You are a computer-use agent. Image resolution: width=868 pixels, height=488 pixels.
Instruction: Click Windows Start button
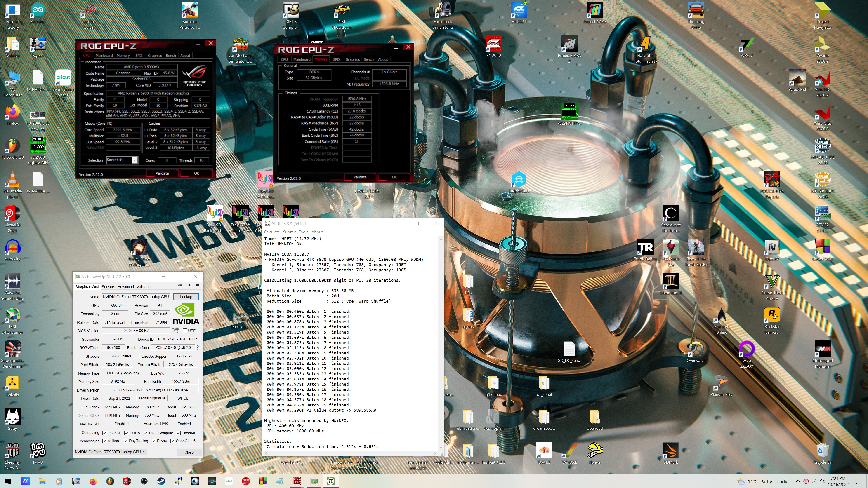coord(8,481)
